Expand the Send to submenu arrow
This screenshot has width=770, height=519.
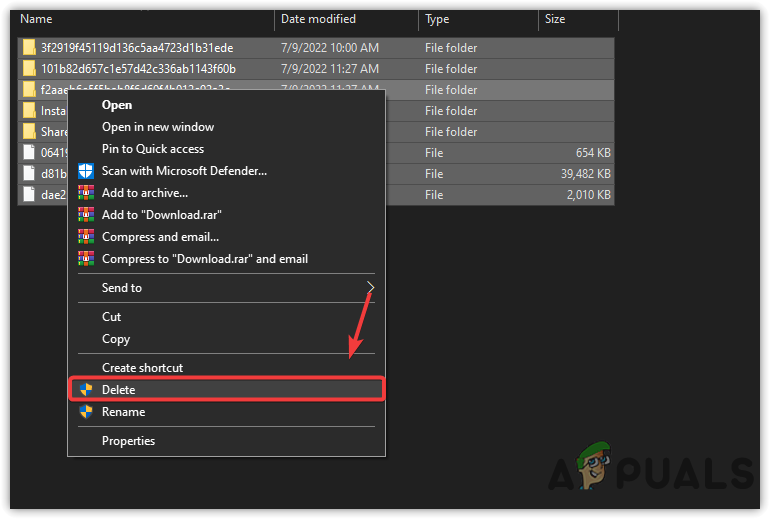click(x=370, y=288)
